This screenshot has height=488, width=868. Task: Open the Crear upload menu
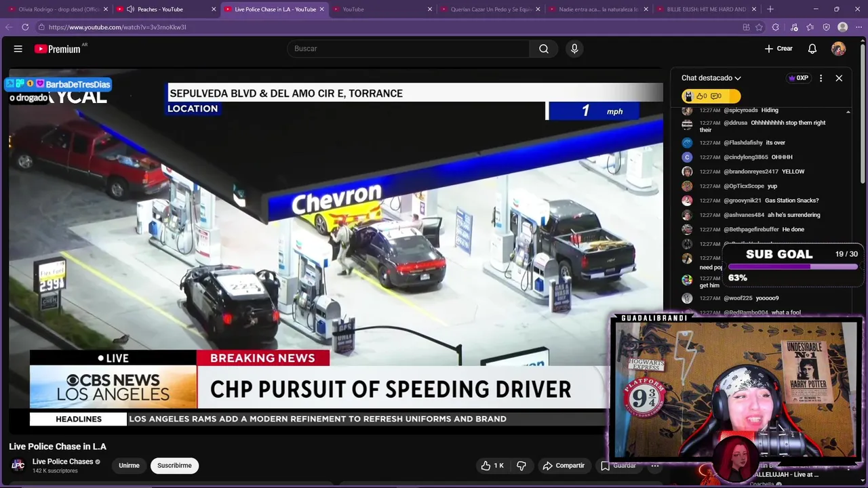coord(778,49)
